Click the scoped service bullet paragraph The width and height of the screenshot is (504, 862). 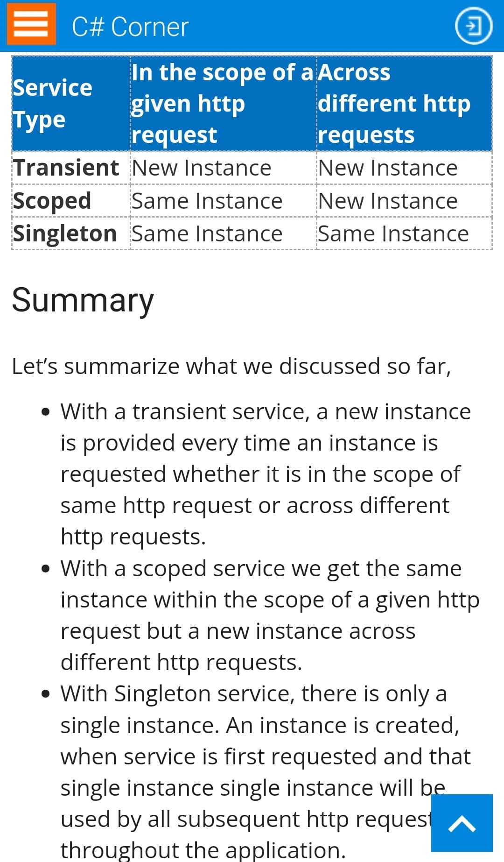coord(270,615)
